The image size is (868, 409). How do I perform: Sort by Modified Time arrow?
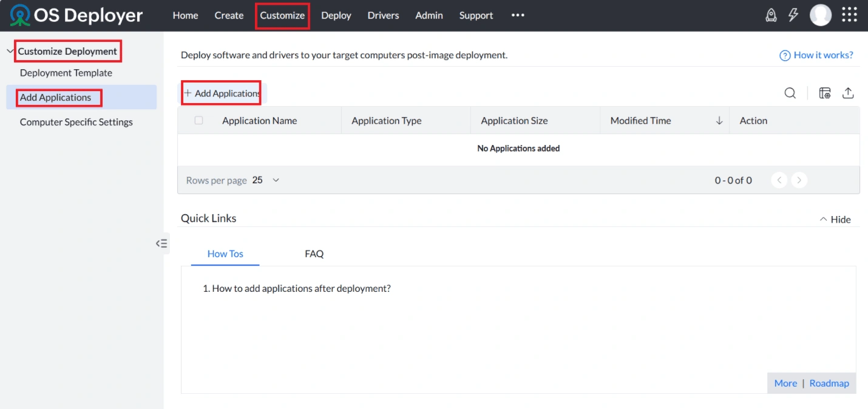[719, 121]
